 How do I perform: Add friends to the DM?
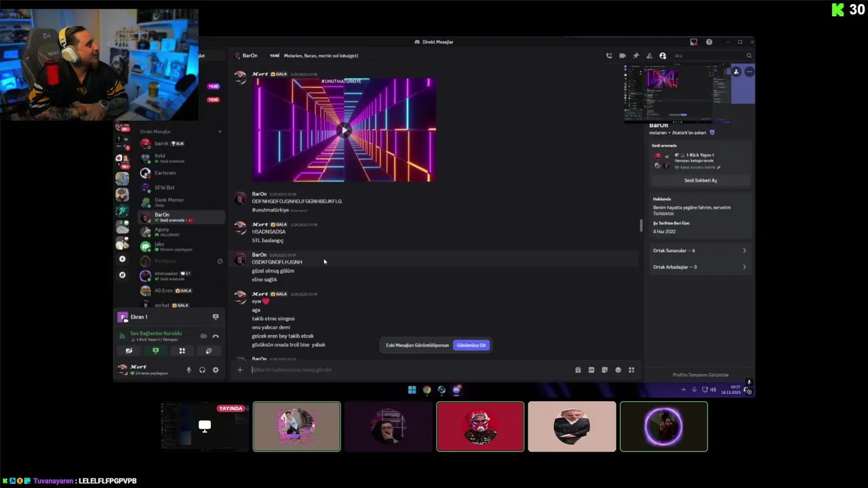click(x=649, y=56)
